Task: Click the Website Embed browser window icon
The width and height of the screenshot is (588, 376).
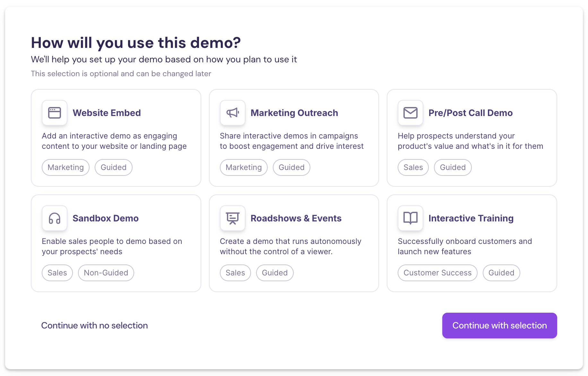Action: pos(55,113)
